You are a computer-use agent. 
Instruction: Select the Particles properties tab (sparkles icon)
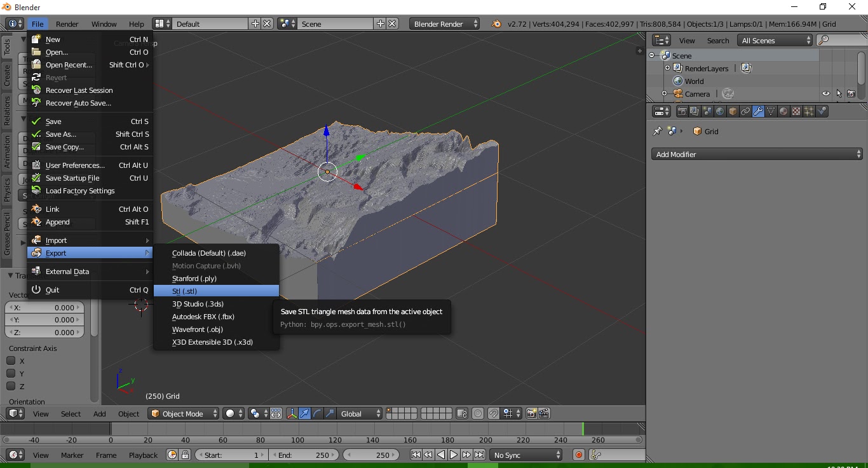pos(808,111)
